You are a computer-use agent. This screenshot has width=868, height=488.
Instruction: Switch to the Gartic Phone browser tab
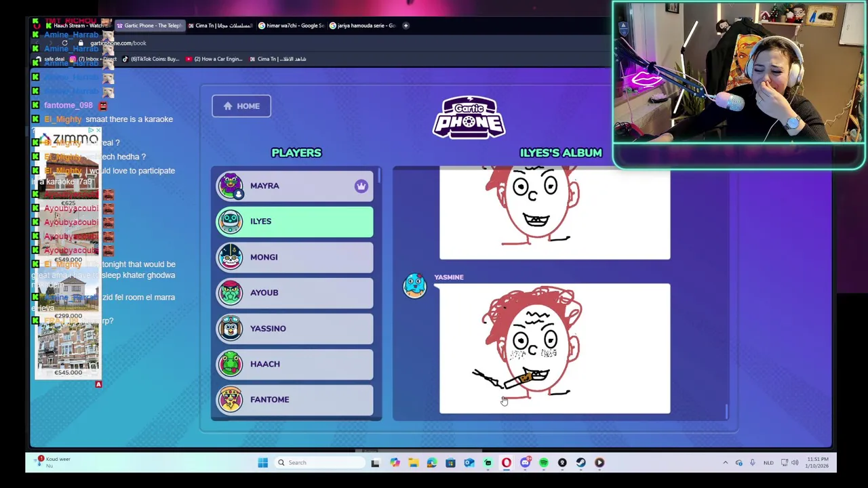click(149, 26)
